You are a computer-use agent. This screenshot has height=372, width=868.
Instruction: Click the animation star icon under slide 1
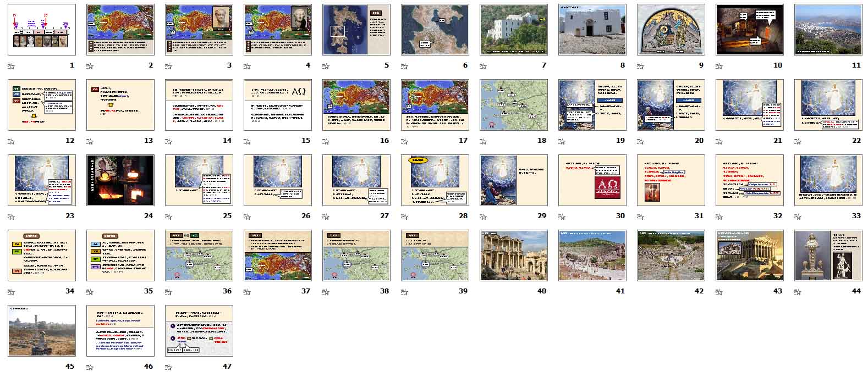[11, 66]
